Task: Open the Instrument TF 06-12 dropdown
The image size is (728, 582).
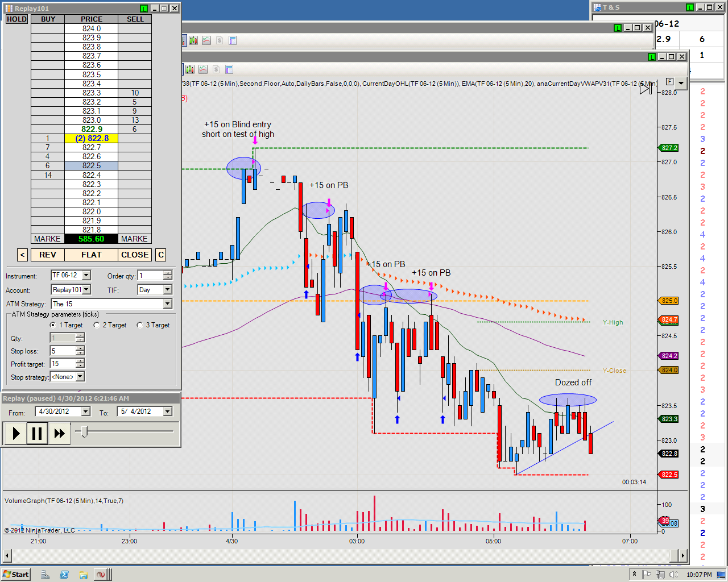Action: 86,275
